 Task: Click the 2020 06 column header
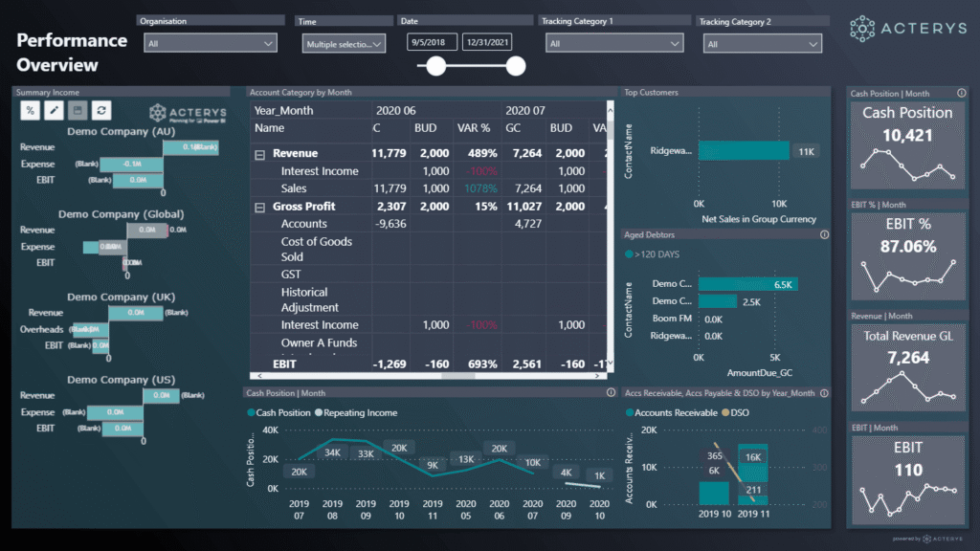pos(395,111)
